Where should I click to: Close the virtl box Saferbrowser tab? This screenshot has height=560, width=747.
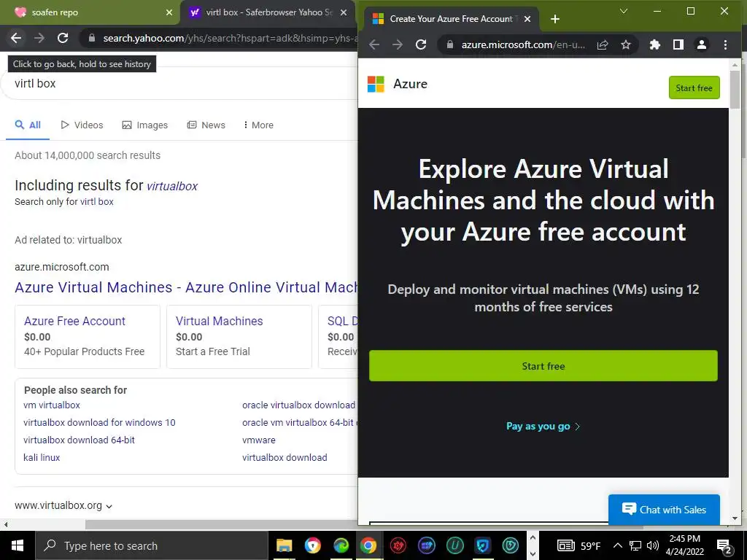tap(344, 12)
